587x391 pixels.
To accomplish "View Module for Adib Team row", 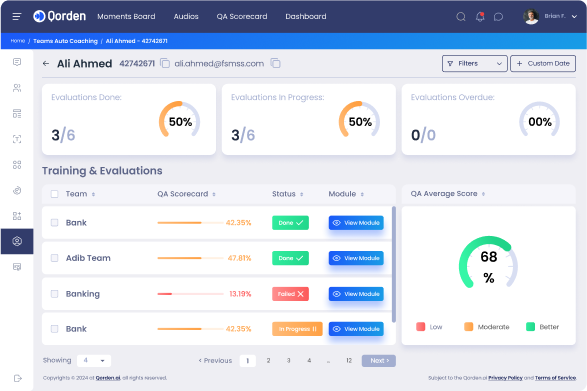I will pos(356,258).
